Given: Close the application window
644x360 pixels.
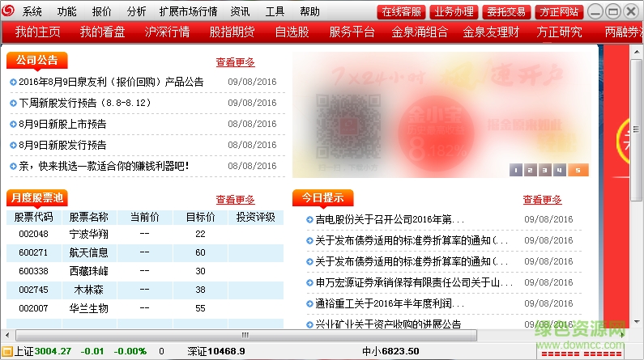Looking at the screenshot, I should (630, 11).
